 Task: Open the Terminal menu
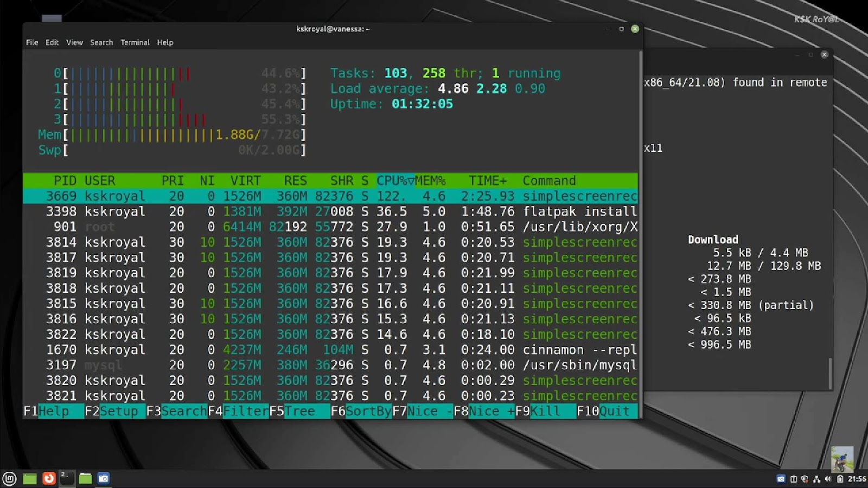coord(135,42)
